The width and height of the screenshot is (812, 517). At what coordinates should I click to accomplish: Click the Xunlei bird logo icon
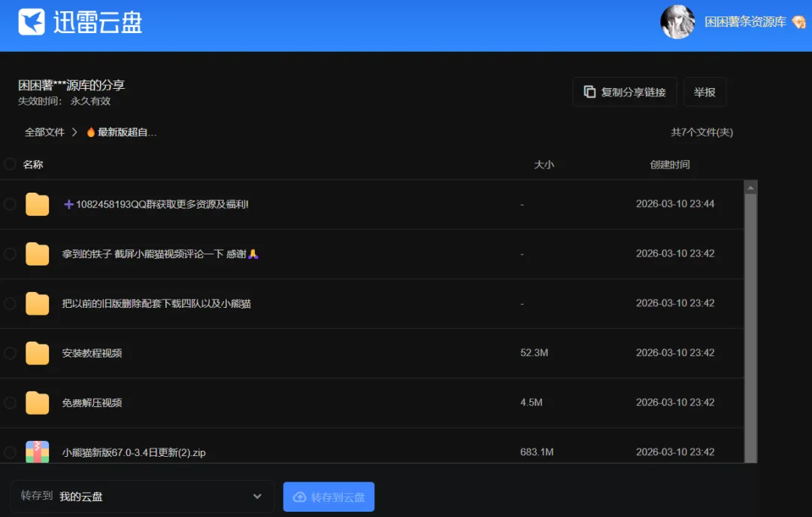(x=32, y=22)
